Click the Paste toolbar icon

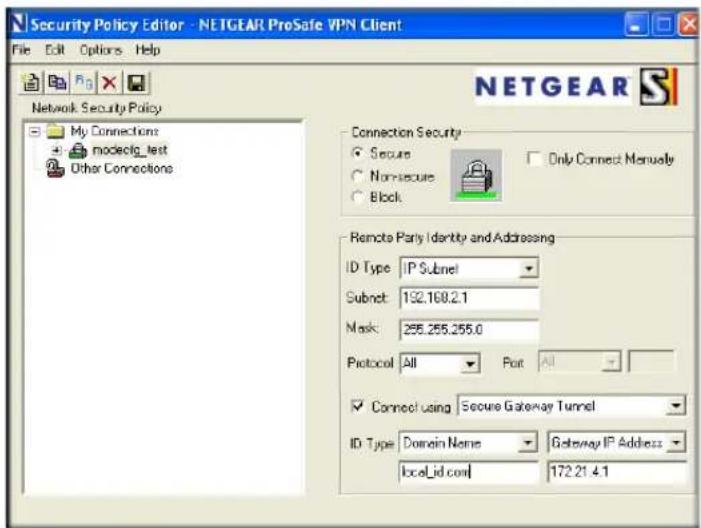tap(84, 83)
